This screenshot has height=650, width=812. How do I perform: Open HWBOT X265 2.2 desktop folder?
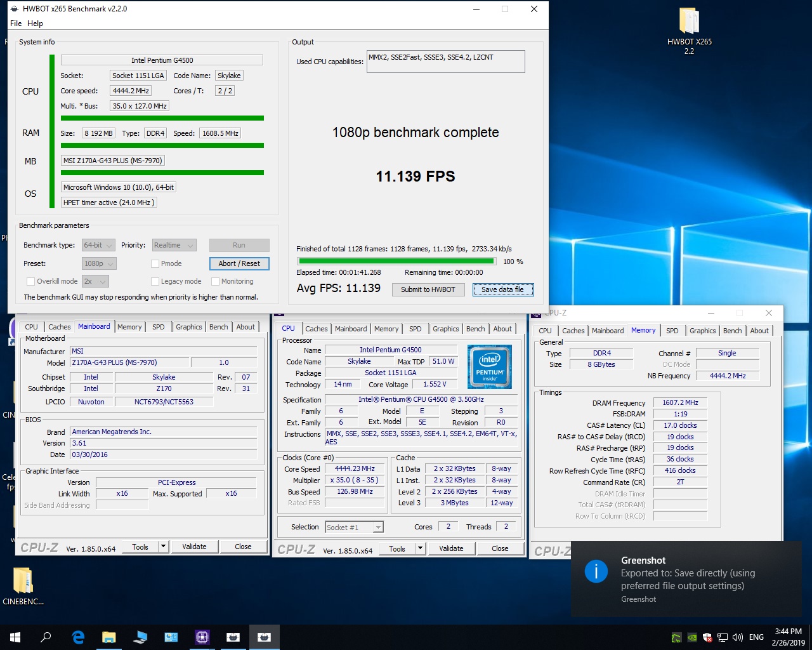click(689, 31)
